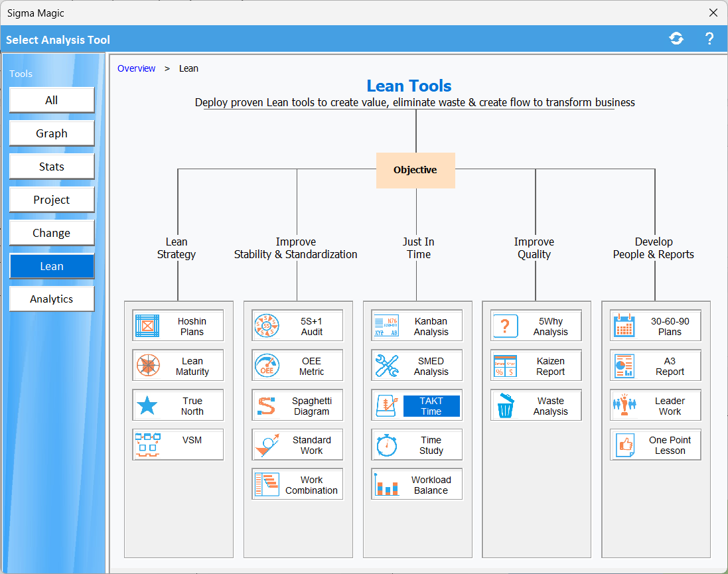
Task: Click the Spaghetti Diagram S-curve icon
Action: (x=267, y=405)
